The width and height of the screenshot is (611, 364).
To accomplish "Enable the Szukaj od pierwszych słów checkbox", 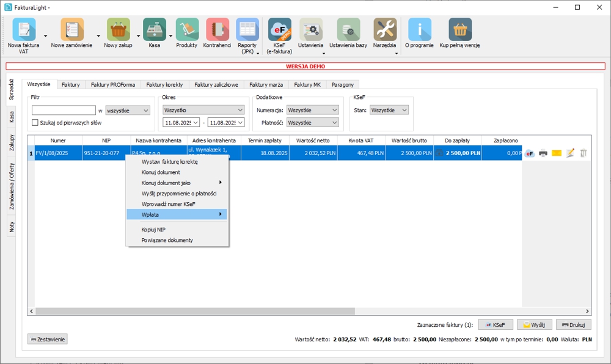I will 35,123.
